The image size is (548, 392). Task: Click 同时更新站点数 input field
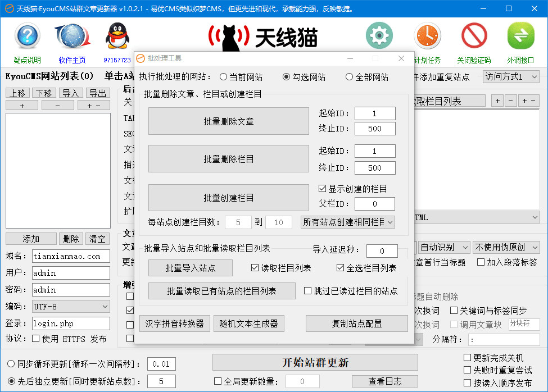point(161,381)
